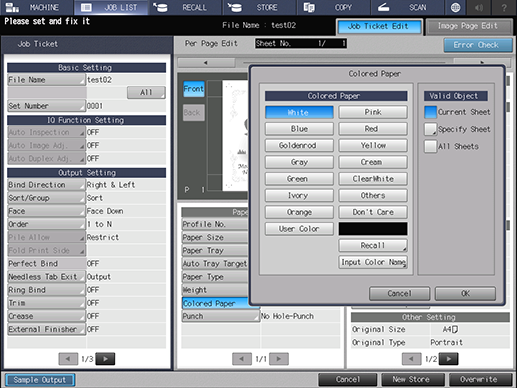Image resolution: width=517 pixels, height=388 pixels.
Task: Select the Image Page Edit tab
Action: pos(469,26)
